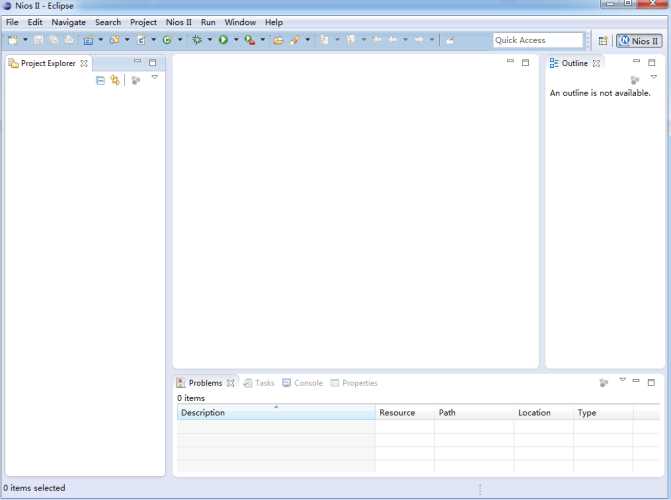Open the New file dropdown arrow
This screenshot has width=671, height=500.
pyautogui.click(x=25, y=40)
